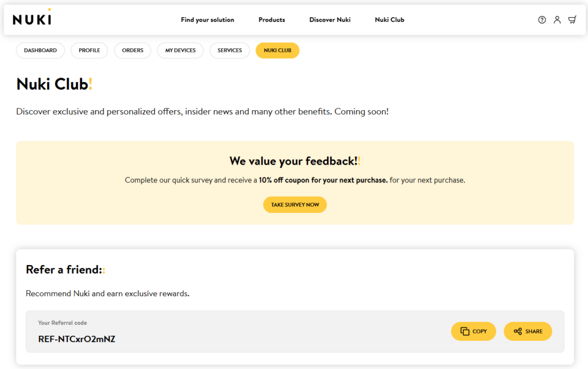Open Nuki Club in top navigation
Image resolution: width=588 pixels, height=369 pixels.
390,20
